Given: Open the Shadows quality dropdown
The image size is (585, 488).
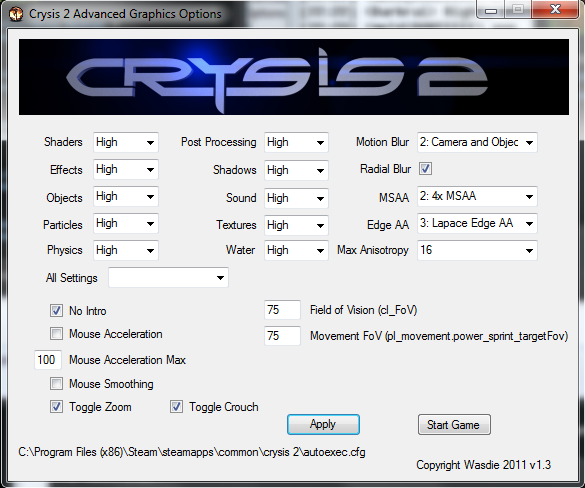Looking at the screenshot, I should (x=296, y=170).
